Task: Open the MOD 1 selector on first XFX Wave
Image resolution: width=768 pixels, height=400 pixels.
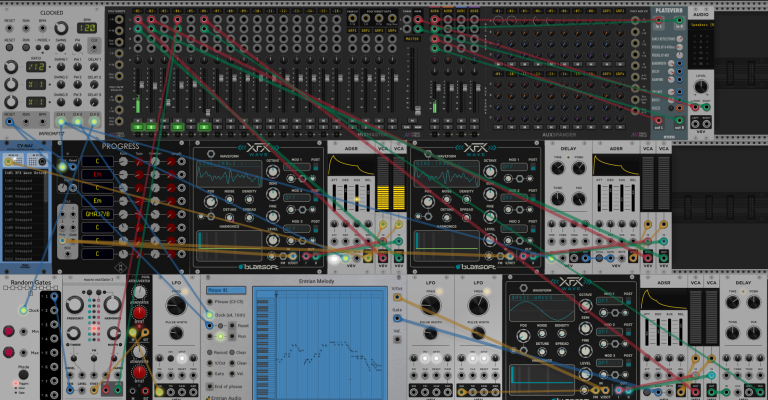Action: coord(296,167)
